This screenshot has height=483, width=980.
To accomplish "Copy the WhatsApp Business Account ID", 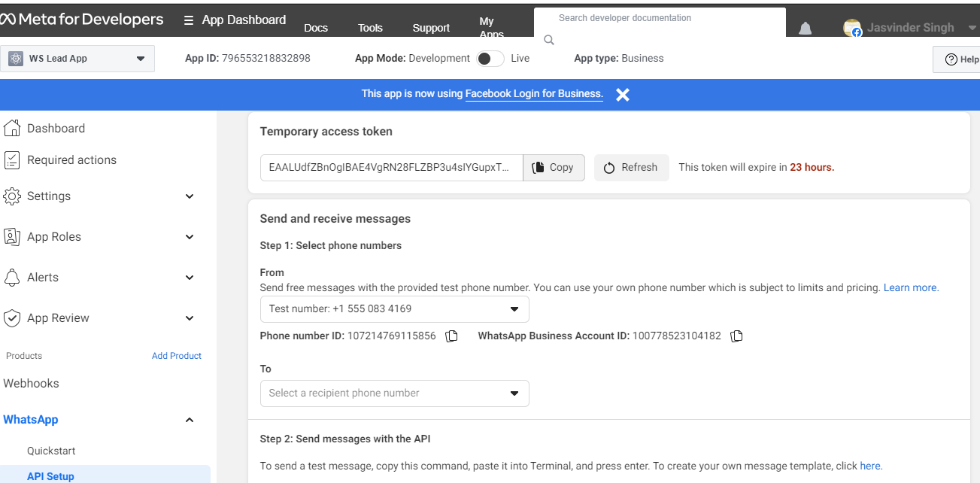I will [737, 336].
